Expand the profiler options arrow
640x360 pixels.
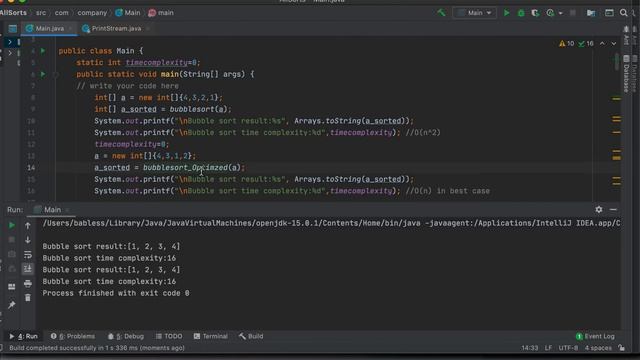click(x=560, y=13)
